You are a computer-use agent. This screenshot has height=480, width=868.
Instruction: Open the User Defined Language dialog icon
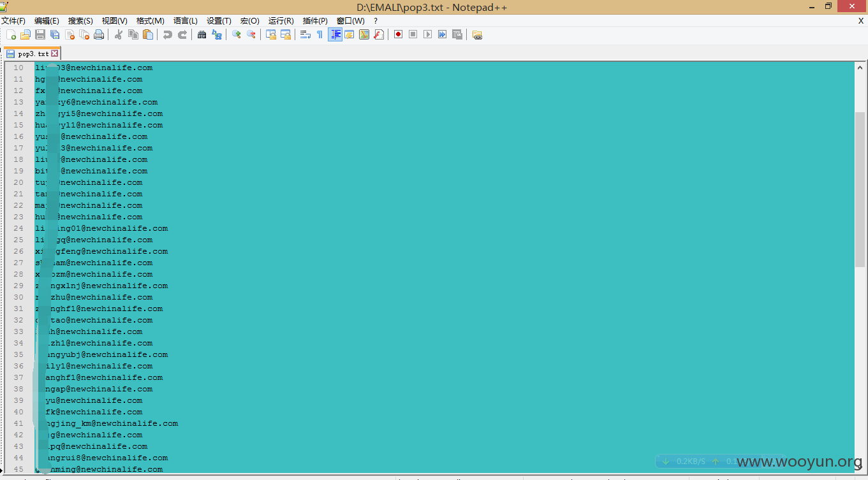point(349,34)
